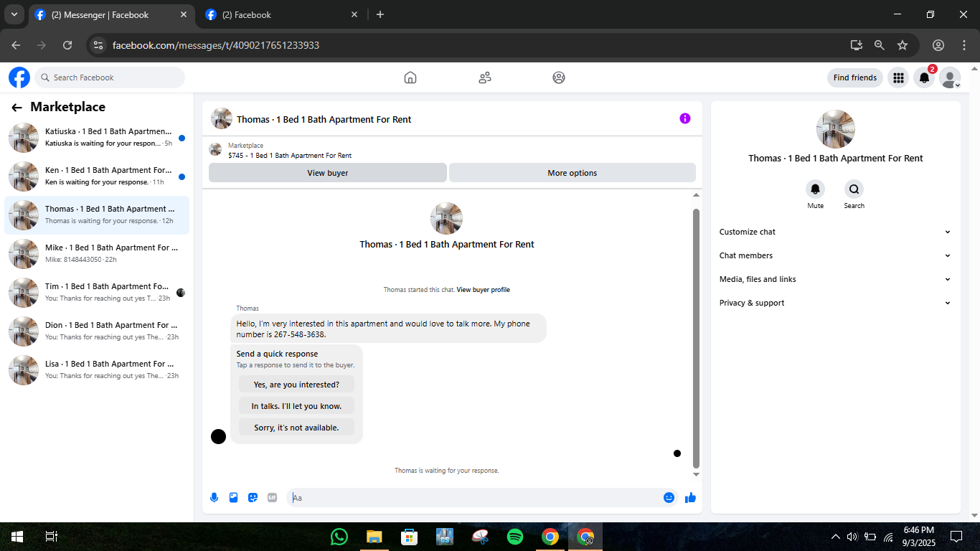The width and height of the screenshot is (980, 551).
Task: Open the taskbar clock showing 6:46 PM
Action: pyautogui.click(x=919, y=537)
